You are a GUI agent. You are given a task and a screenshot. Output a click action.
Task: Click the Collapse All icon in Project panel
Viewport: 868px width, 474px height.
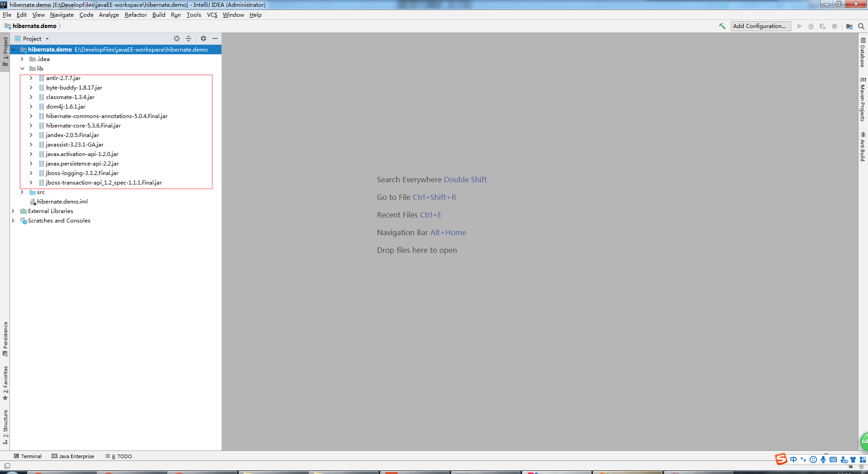click(x=189, y=38)
